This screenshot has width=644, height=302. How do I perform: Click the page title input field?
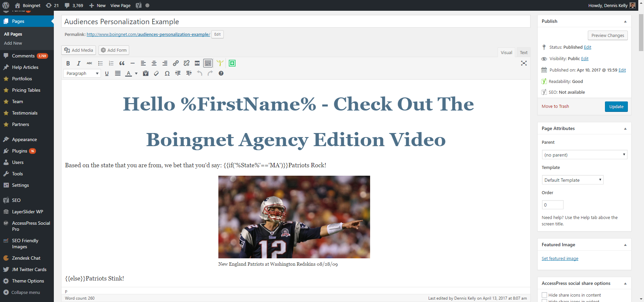295,21
